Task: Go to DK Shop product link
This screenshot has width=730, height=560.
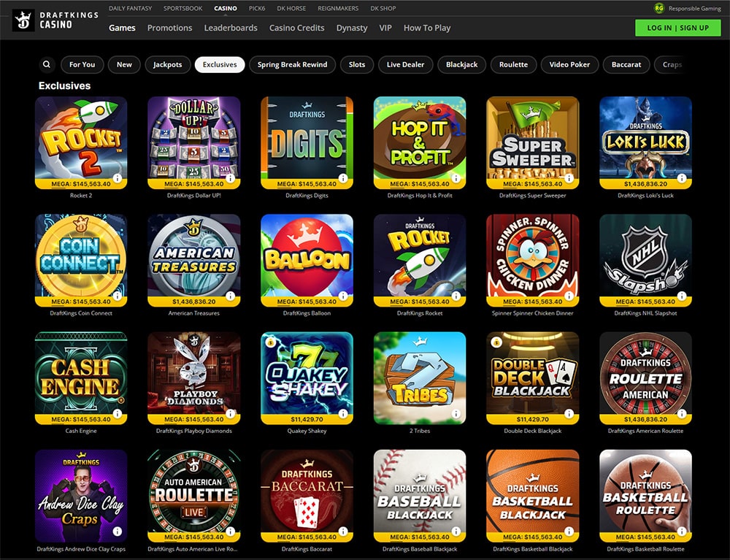Action: click(x=383, y=8)
